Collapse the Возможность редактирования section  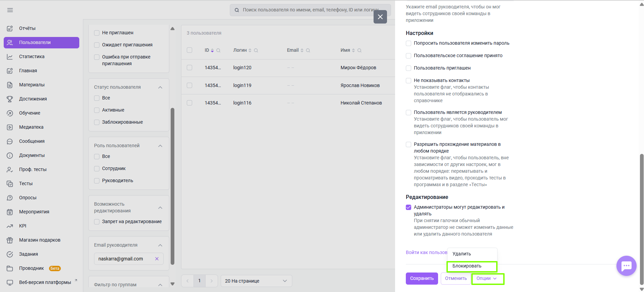(x=160, y=208)
